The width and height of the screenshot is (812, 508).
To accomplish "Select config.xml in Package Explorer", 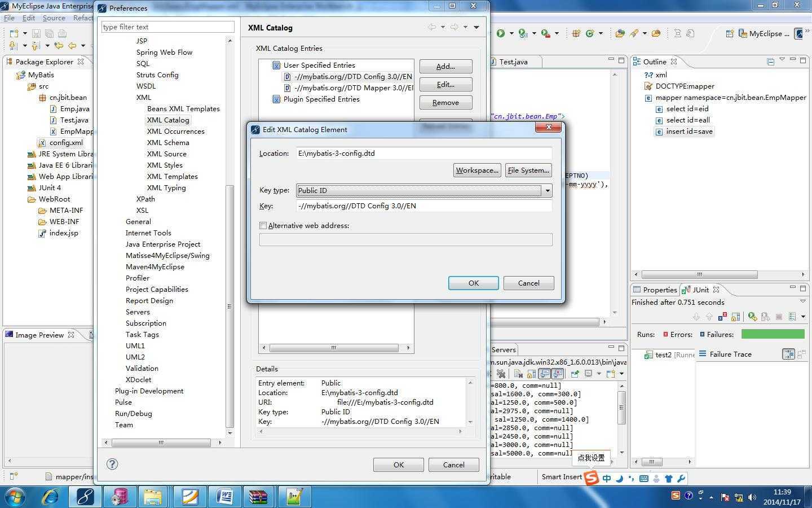I will click(66, 142).
